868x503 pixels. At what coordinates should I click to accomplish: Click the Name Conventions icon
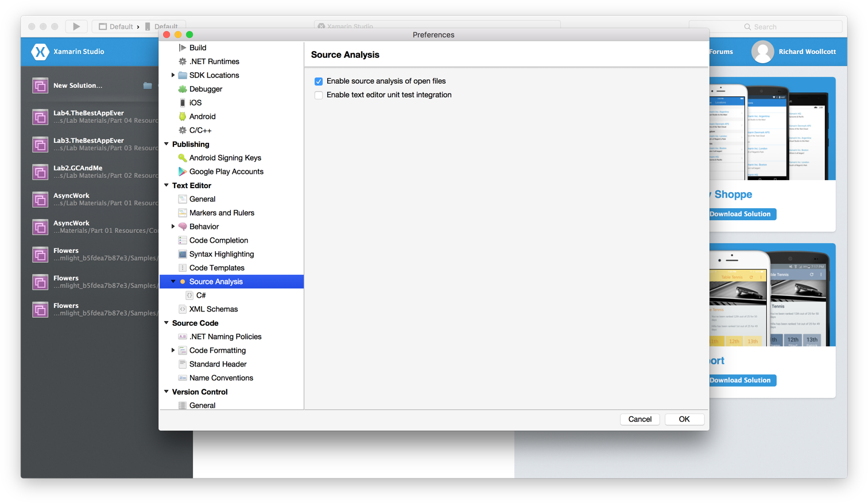click(183, 378)
